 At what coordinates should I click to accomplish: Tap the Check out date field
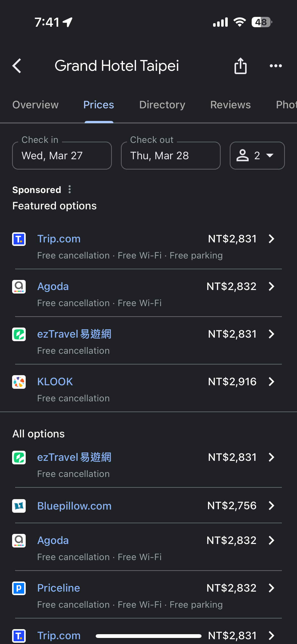[x=171, y=156]
